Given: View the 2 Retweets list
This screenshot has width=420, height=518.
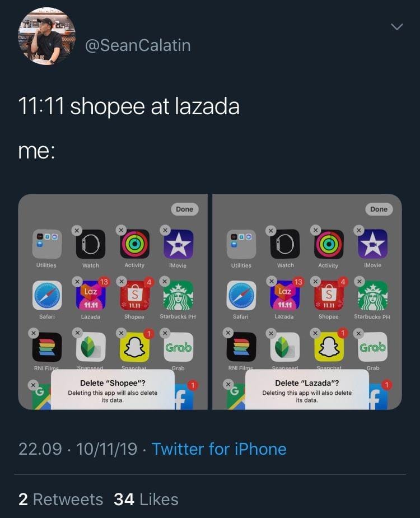Looking at the screenshot, I should tap(61, 499).
